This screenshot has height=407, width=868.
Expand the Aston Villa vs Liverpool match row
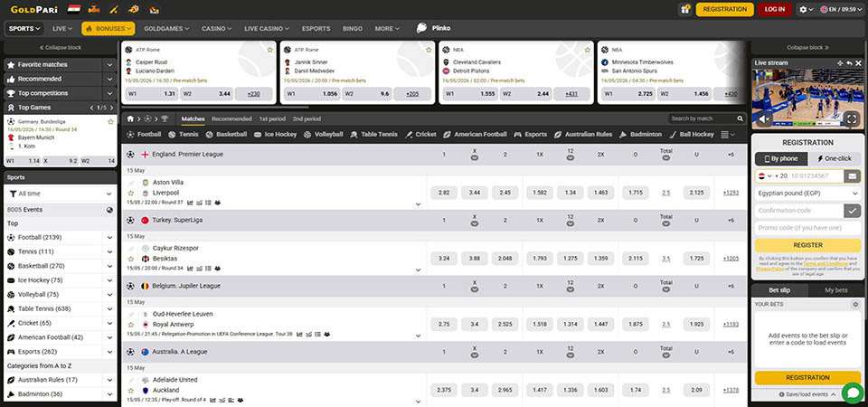click(418, 204)
